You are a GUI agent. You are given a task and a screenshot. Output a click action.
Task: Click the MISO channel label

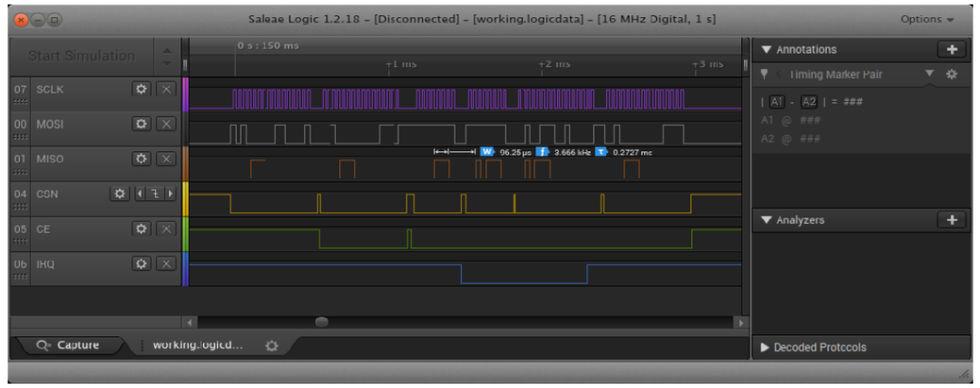pyautogui.click(x=50, y=160)
